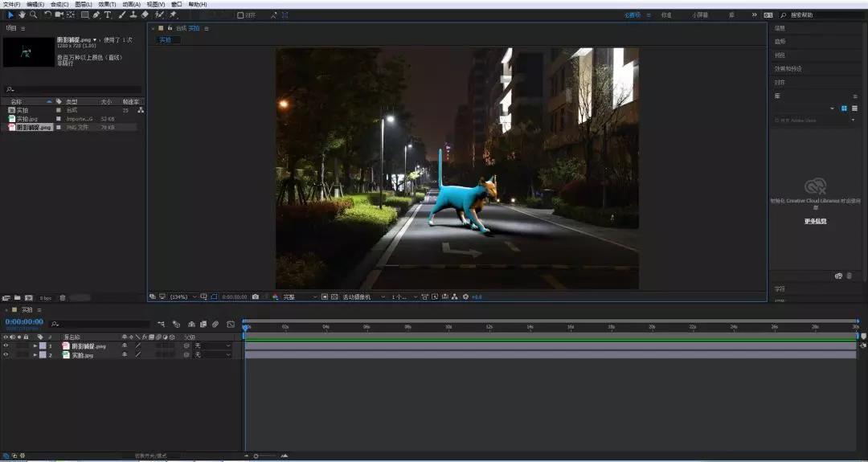Toggle visibility of layer 2 实拍.jpg
This screenshot has width=868, height=462.
coord(6,354)
